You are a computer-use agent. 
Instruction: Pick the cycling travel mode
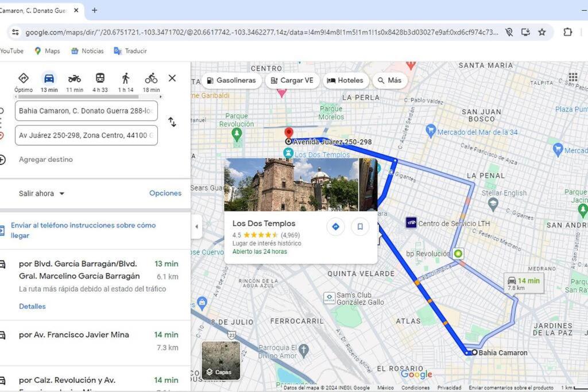(x=151, y=78)
